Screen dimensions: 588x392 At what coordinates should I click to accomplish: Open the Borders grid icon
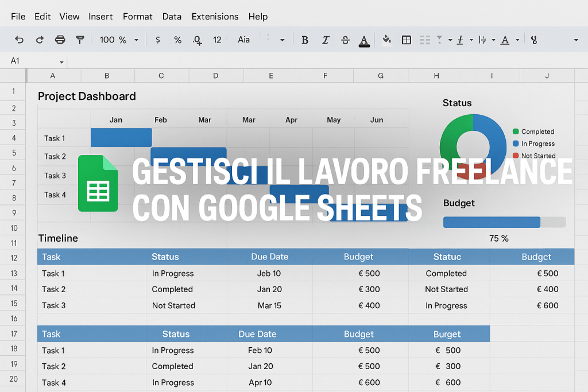click(407, 40)
